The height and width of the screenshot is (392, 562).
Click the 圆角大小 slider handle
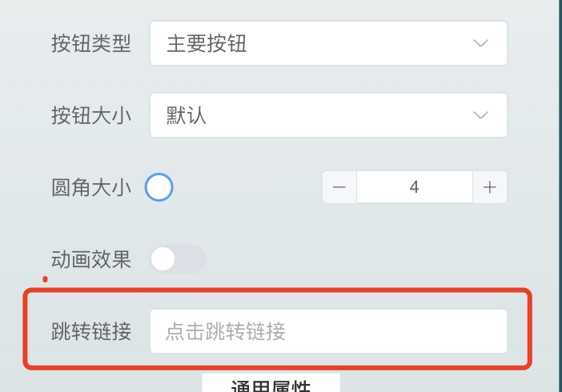pos(159,187)
